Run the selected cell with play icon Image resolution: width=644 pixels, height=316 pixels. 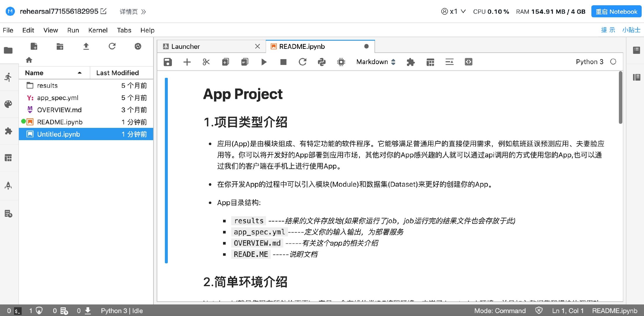coord(264,62)
